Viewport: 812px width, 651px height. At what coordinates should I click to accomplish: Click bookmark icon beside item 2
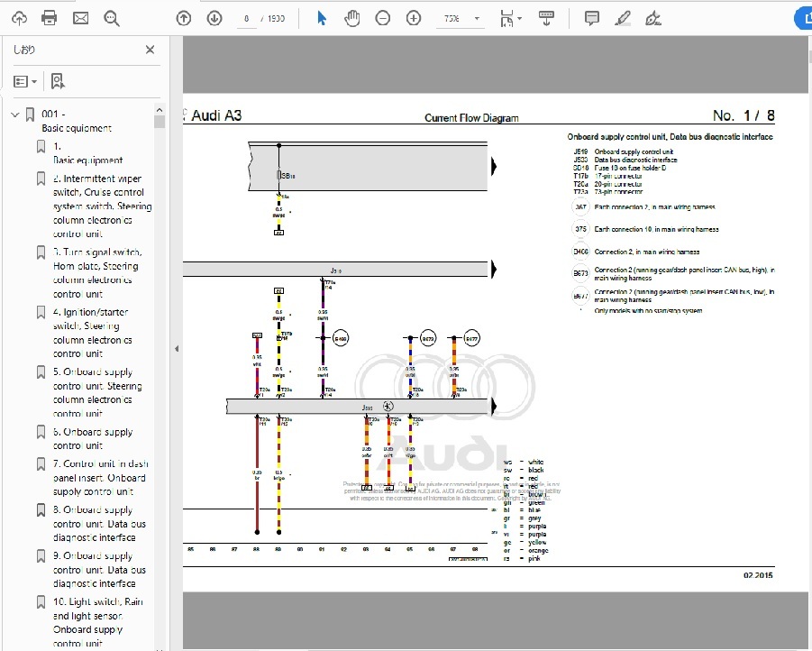point(41,179)
